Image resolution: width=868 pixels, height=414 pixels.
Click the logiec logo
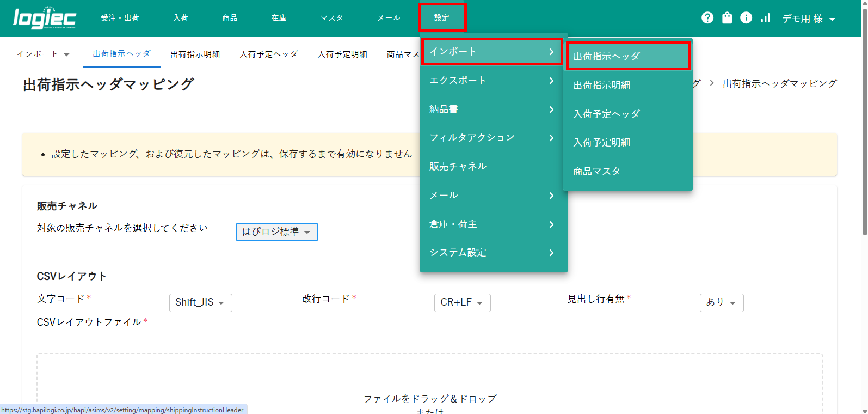[44, 18]
